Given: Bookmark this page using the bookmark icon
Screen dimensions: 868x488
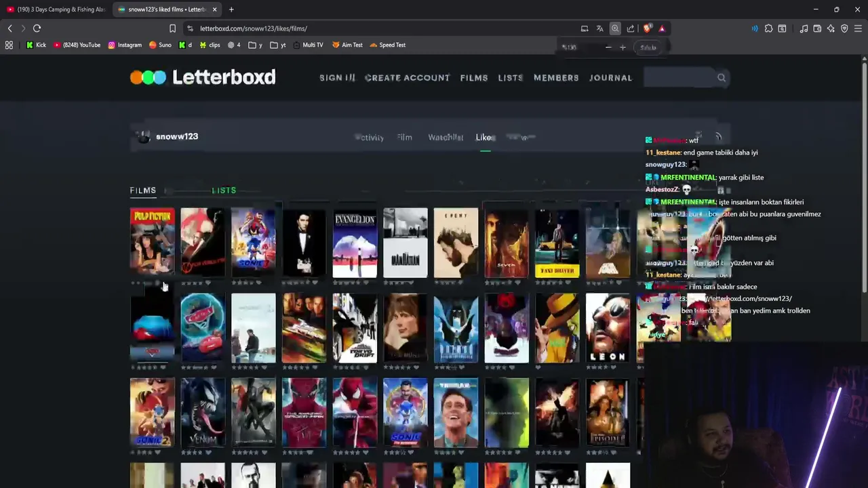Looking at the screenshot, I should [x=172, y=28].
